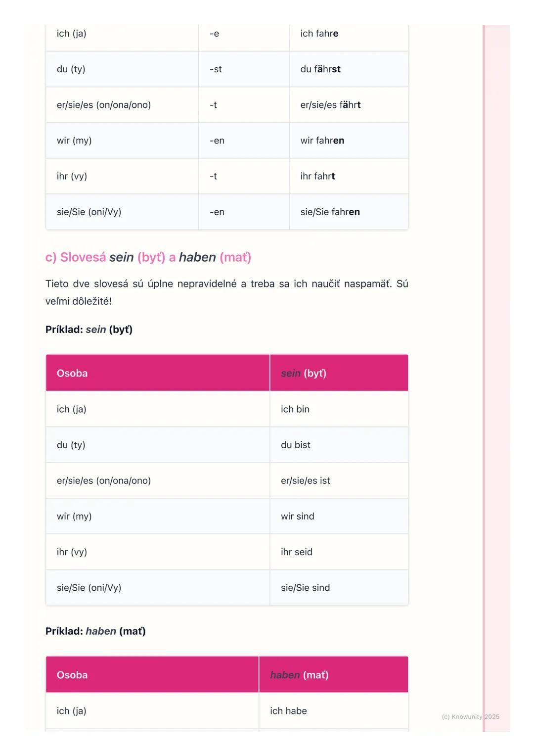The image size is (534, 756).
Task: Select the "du fährst" conjugation cell
Action: coord(320,69)
